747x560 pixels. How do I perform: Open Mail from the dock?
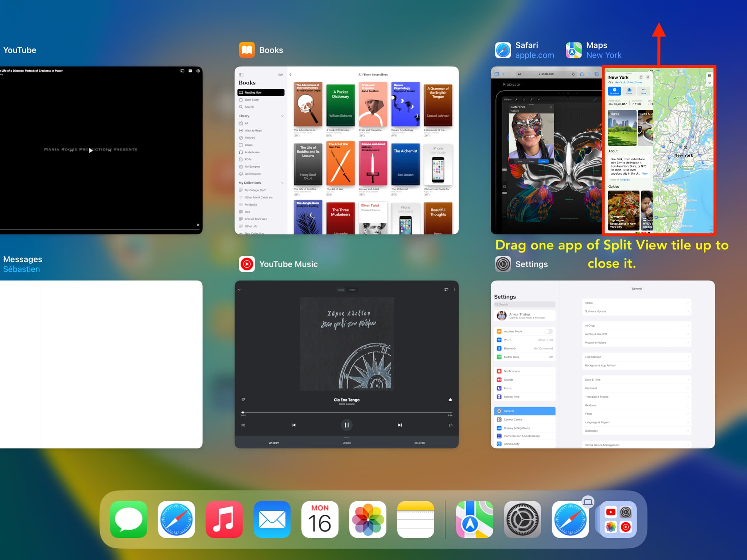click(x=272, y=519)
